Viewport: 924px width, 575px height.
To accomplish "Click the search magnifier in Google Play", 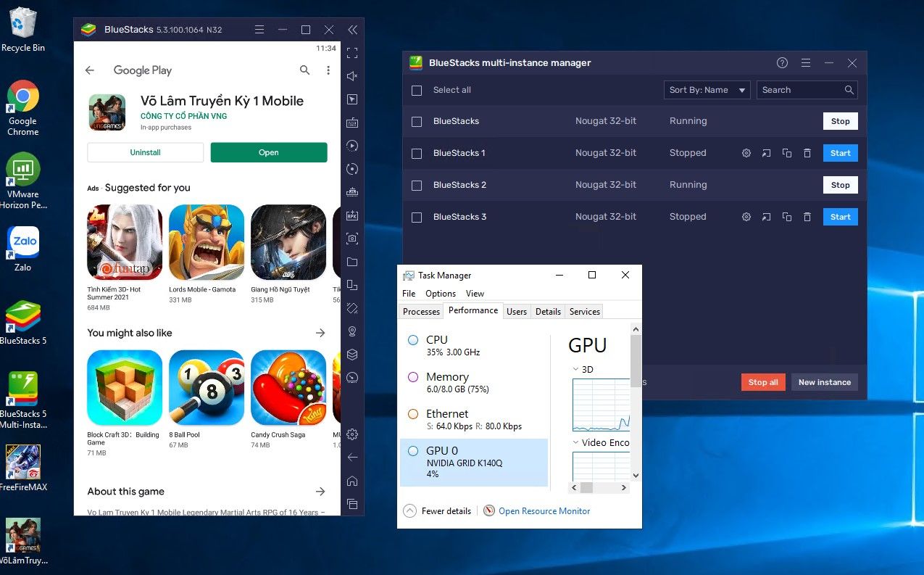I will pos(304,70).
